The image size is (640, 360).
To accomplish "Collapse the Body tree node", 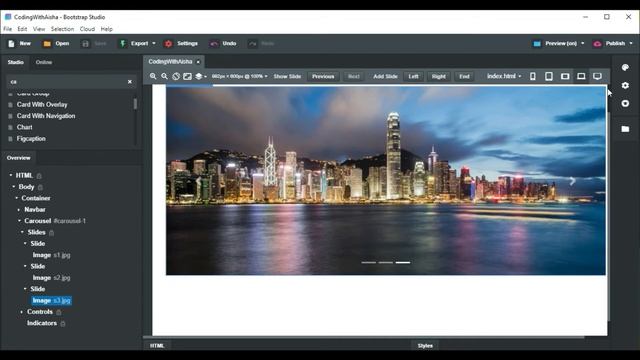I will (14, 187).
